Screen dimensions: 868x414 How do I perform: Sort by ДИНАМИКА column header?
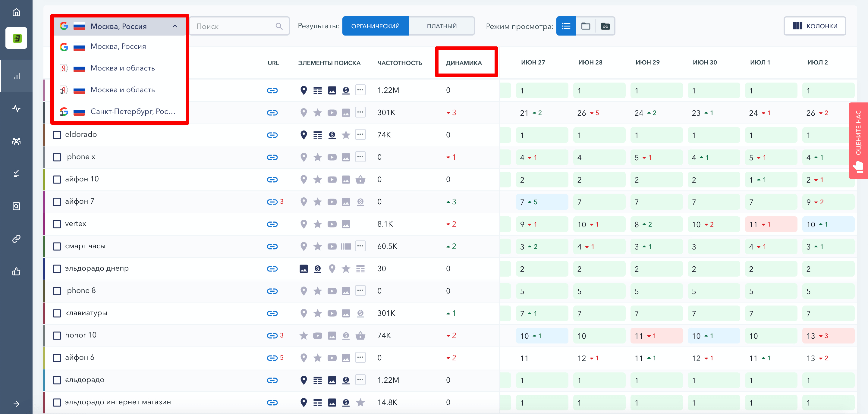coord(464,63)
